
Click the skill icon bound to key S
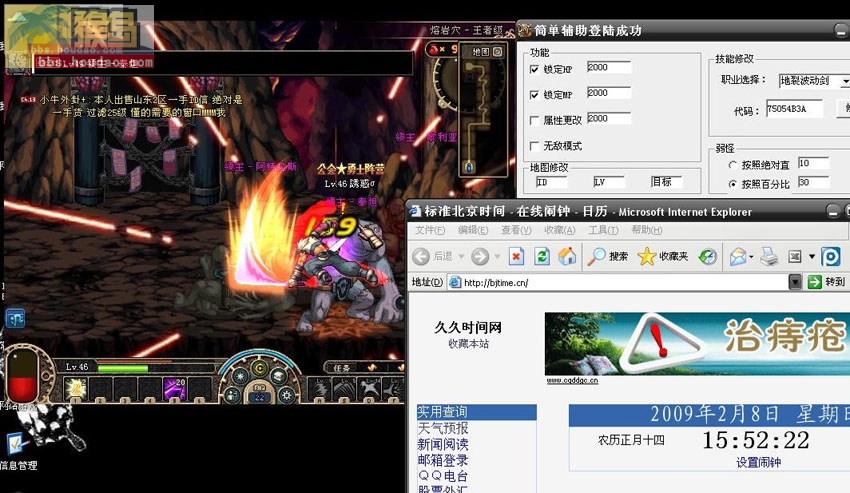(345, 390)
